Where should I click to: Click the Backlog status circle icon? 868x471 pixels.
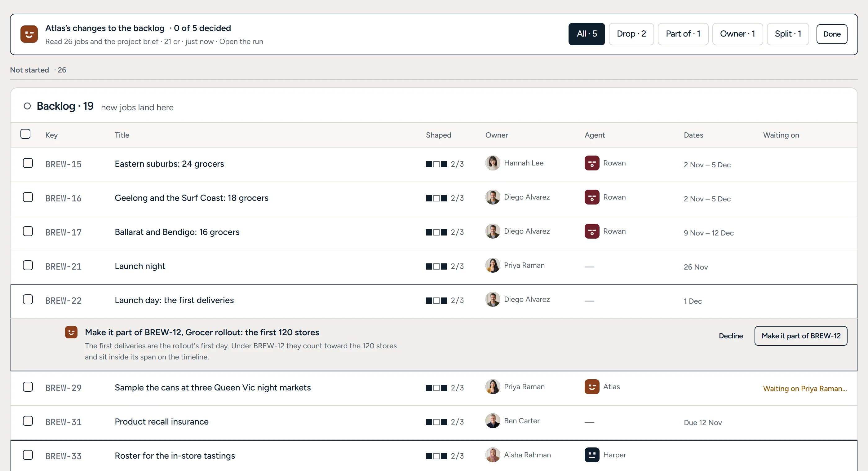click(27, 106)
